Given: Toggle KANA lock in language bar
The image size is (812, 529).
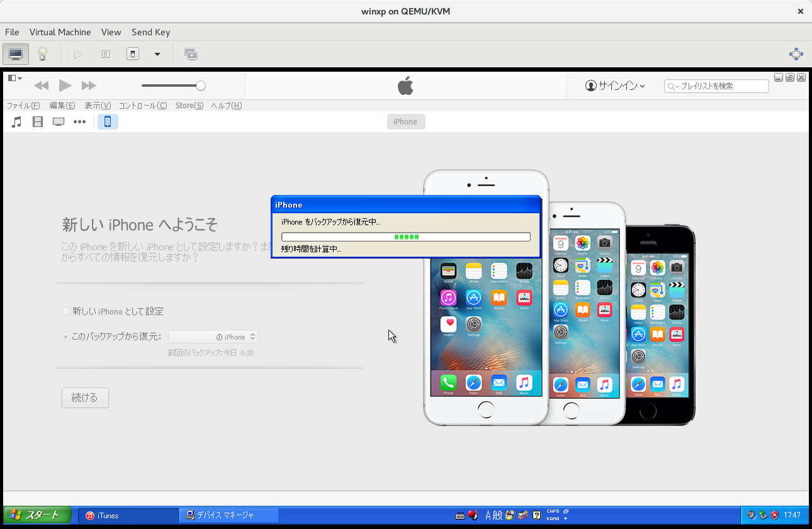Looking at the screenshot, I should click(x=553, y=519).
